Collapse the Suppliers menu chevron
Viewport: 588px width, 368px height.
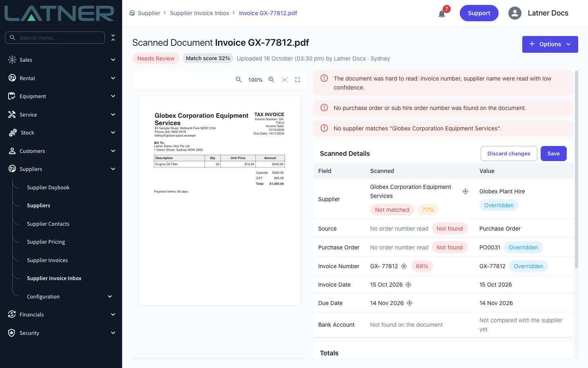[x=113, y=169]
